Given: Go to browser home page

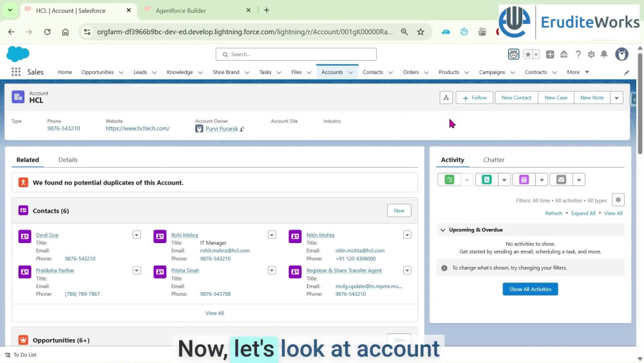Looking at the screenshot, I should 65,32.
